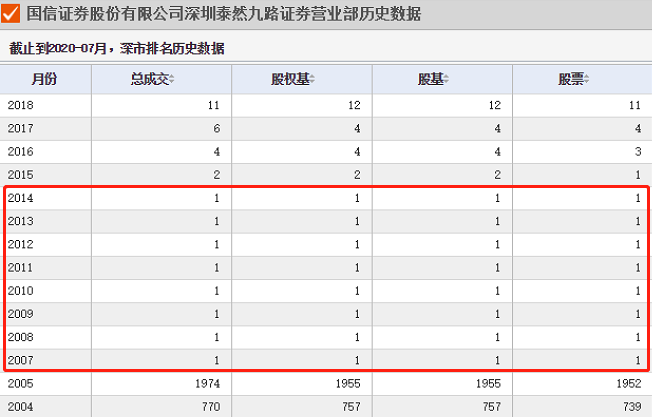The image size is (652, 417).
Task: Click 股基 value 757 in 2004 row
Action: [491, 407]
